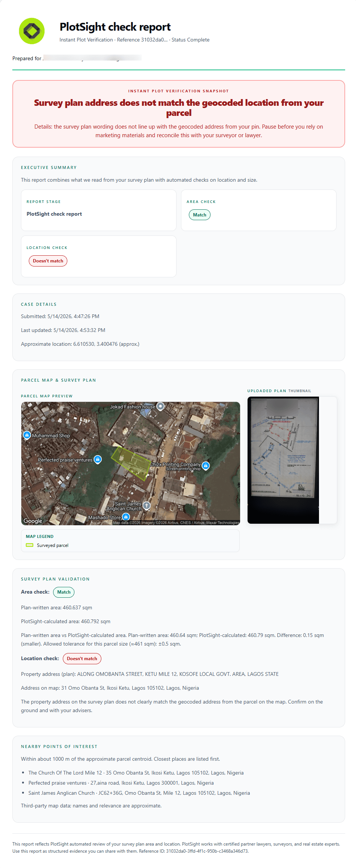
Task: Click the Google logo on the map
Action: coord(33,521)
